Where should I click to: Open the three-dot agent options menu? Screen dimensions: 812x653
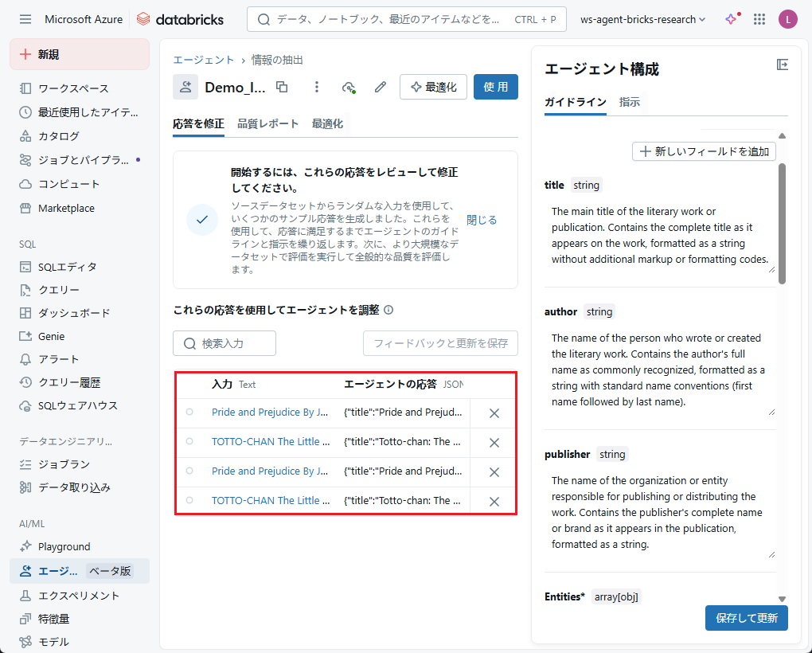[317, 87]
